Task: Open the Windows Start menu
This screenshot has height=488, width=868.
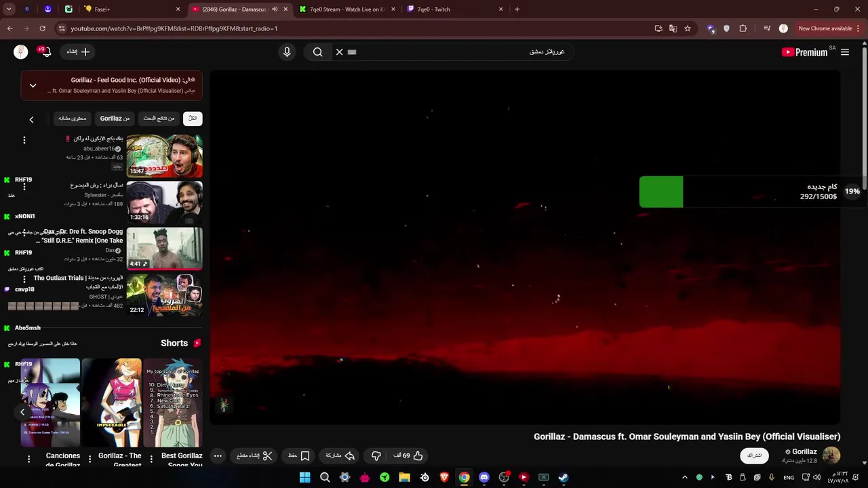Action: pyautogui.click(x=305, y=477)
